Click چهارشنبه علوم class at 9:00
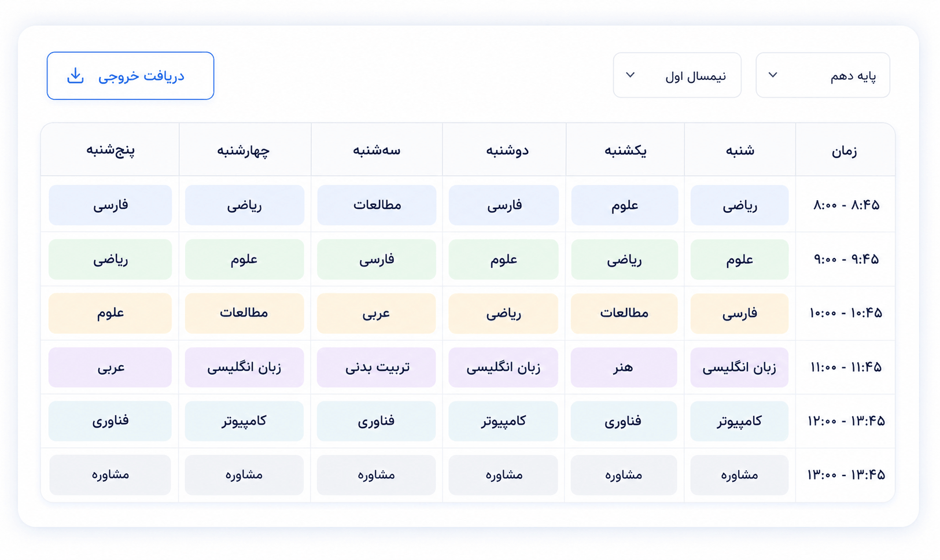 pos(244,260)
